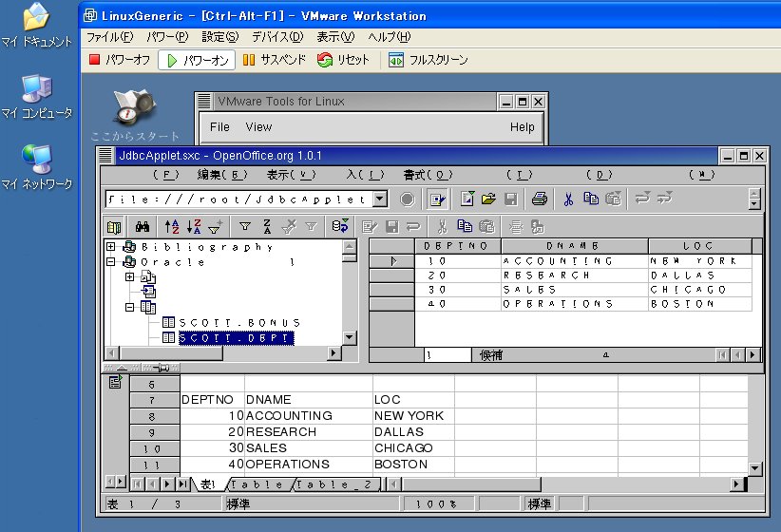Collapse the Oracle tree node
Viewport: 781px width, 532px height.
pos(110,261)
